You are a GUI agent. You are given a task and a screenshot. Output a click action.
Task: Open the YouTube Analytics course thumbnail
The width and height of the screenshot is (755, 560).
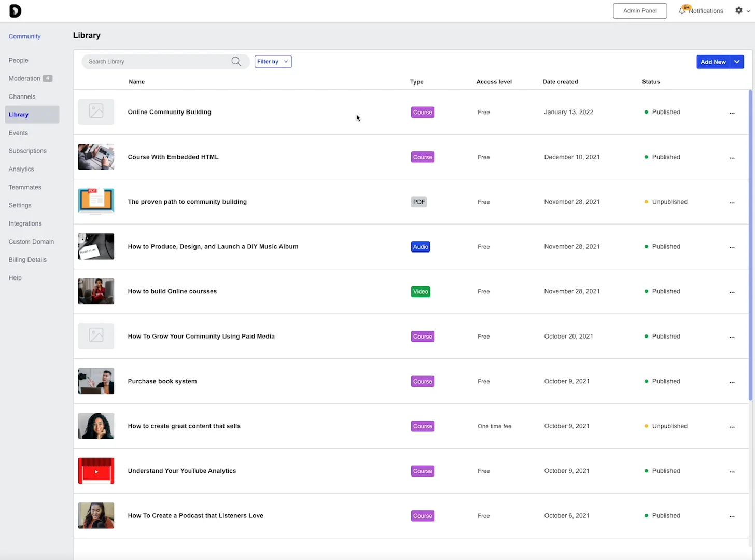96,471
